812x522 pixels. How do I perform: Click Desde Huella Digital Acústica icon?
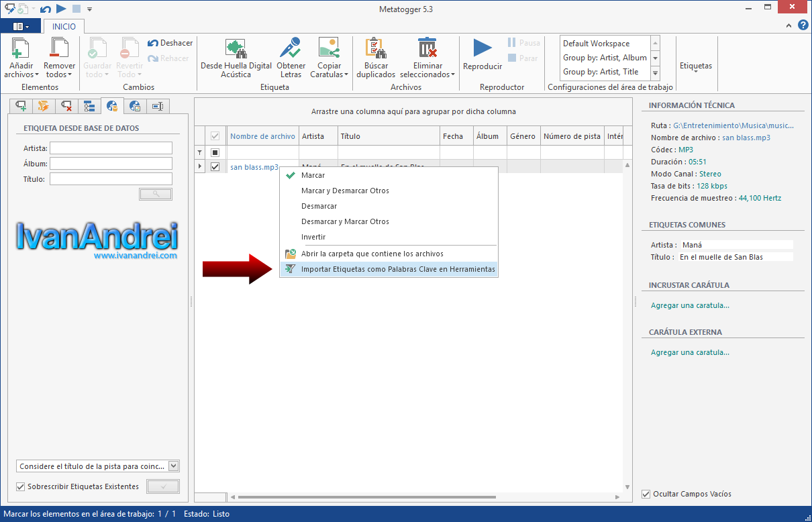pos(236,48)
